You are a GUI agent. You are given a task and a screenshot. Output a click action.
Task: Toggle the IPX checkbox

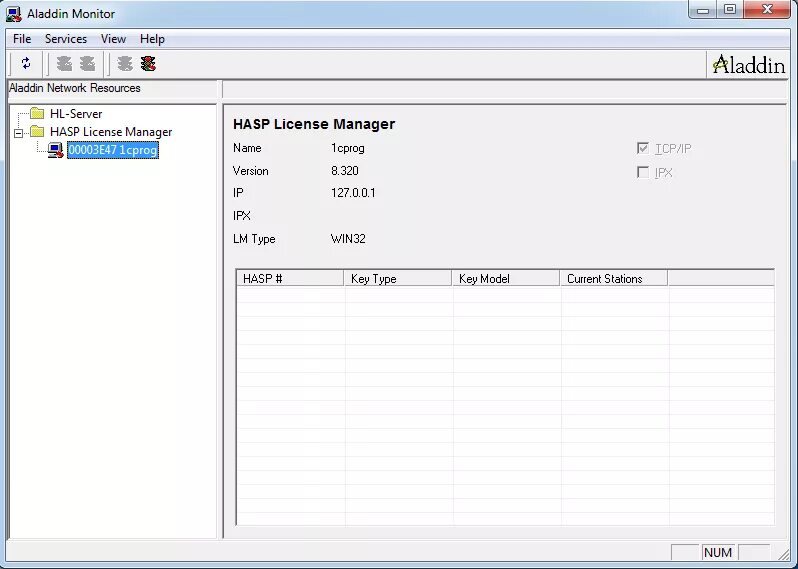click(643, 172)
